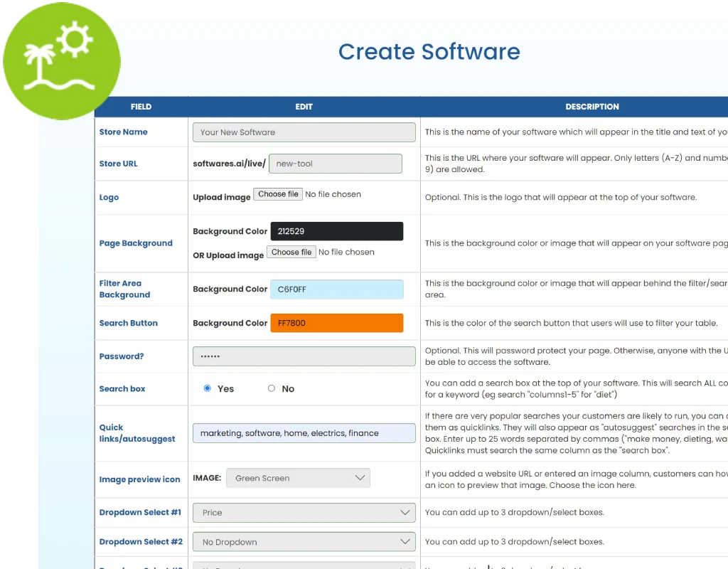Click Choose file for Page Background image

coord(291,252)
